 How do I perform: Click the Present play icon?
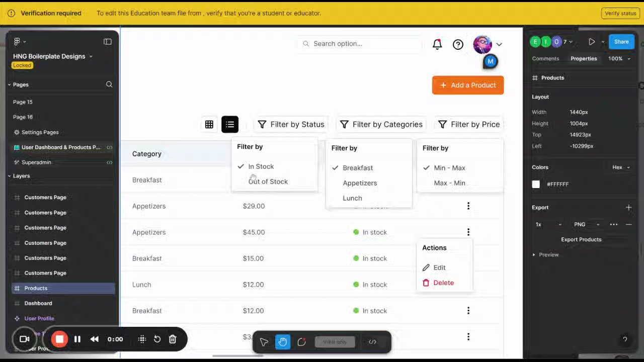(592, 42)
